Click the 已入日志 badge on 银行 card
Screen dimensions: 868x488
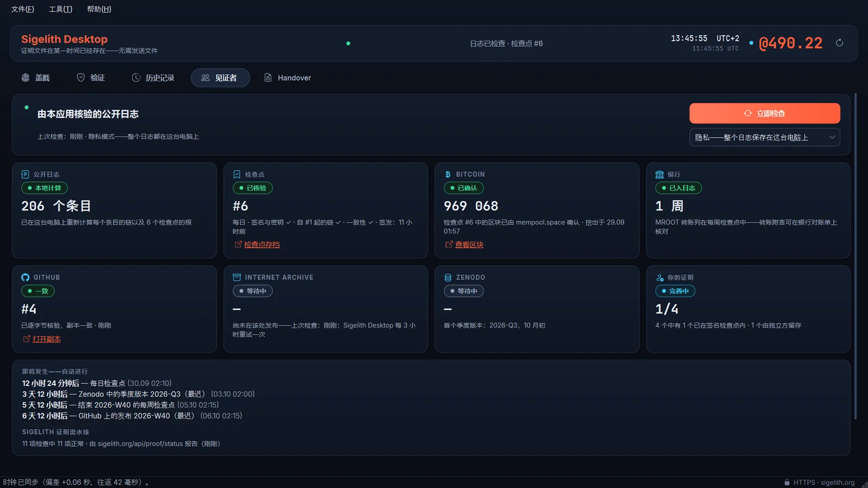pos(679,188)
